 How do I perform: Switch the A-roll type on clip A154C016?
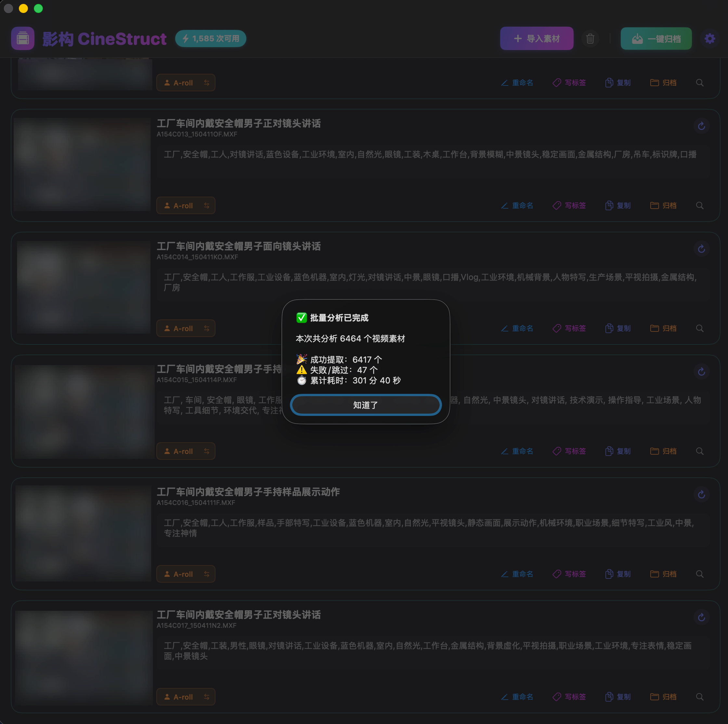206,574
